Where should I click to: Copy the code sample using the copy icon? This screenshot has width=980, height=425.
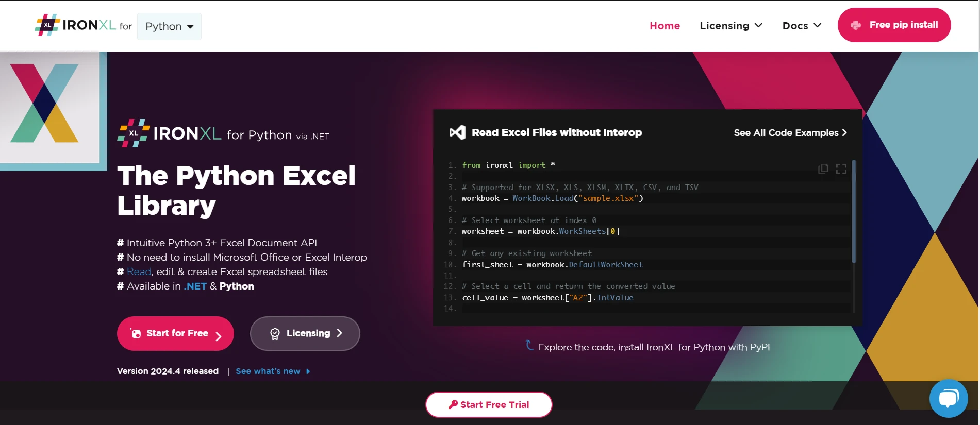click(x=823, y=169)
